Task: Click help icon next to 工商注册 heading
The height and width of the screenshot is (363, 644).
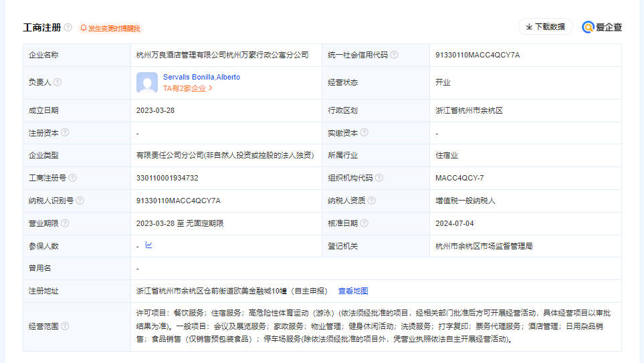Action: point(68,27)
